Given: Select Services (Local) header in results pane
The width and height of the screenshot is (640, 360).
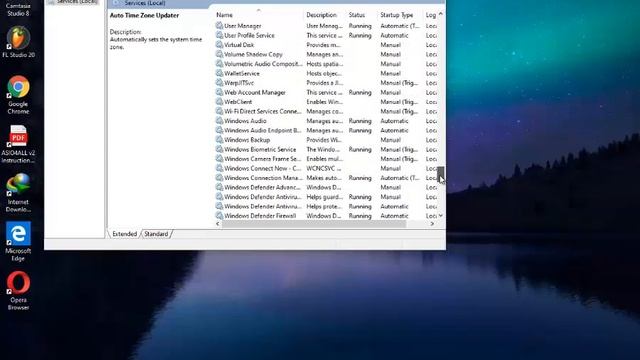Looking at the screenshot, I should point(145,3).
